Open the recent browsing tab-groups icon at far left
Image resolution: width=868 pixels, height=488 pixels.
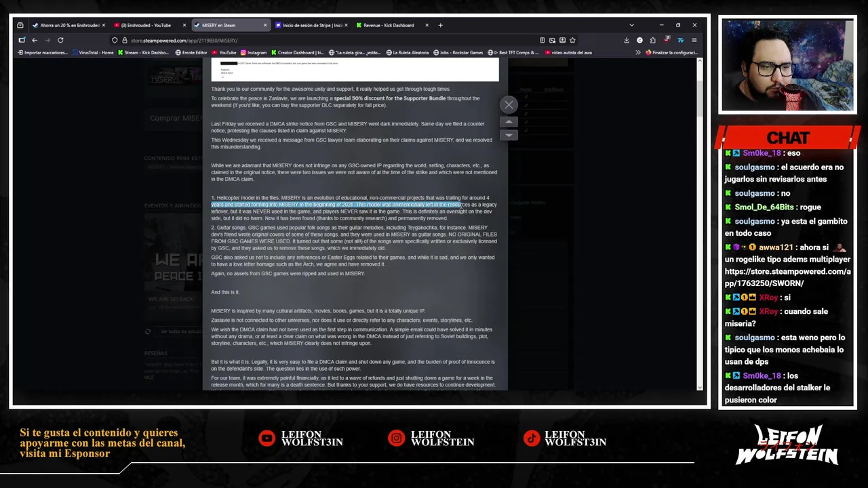(x=20, y=25)
